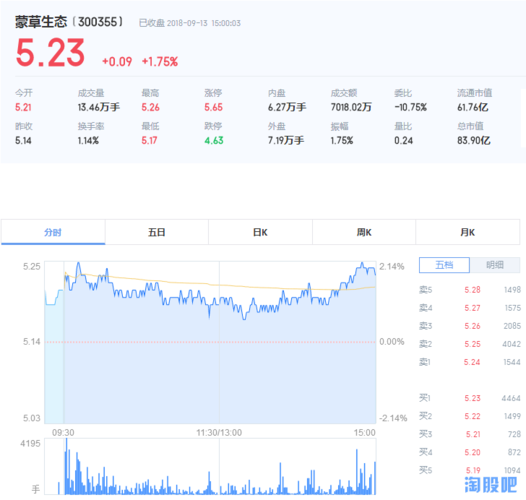
Task: Click the 11:30/13:00 time axis label
Action: point(219,433)
